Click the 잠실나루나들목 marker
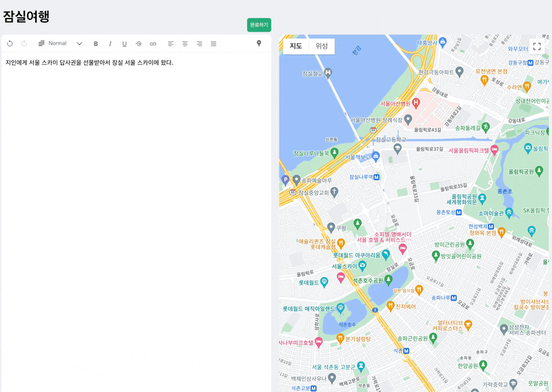The image size is (552, 392). [x=335, y=153]
